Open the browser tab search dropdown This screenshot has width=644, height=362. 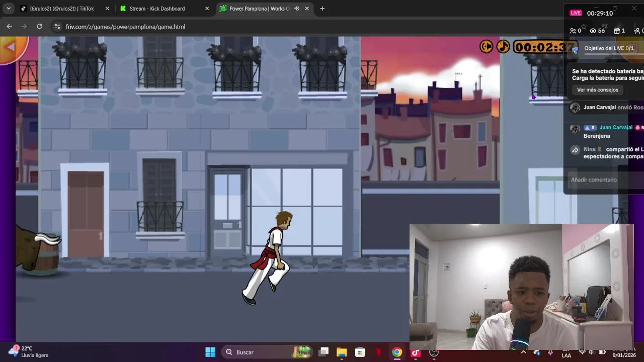pyautogui.click(x=9, y=9)
